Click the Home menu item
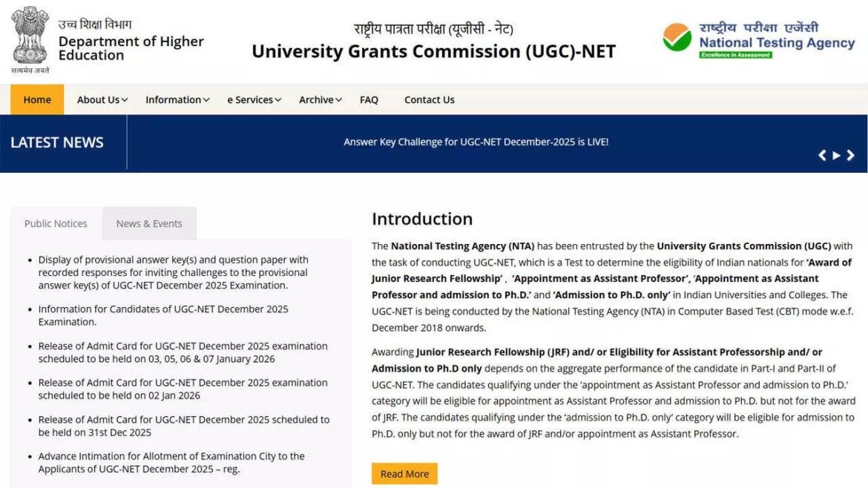This screenshot has height=488, width=868. click(x=36, y=99)
